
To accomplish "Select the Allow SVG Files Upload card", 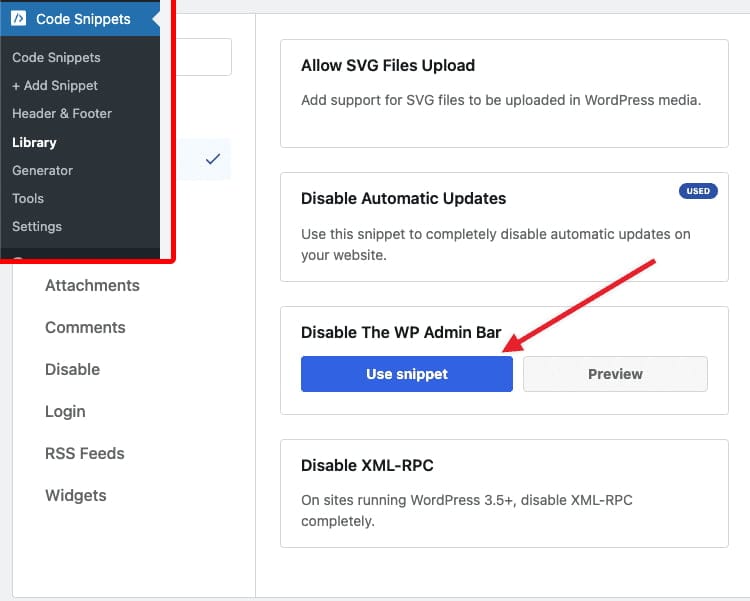I will pos(504,93).
